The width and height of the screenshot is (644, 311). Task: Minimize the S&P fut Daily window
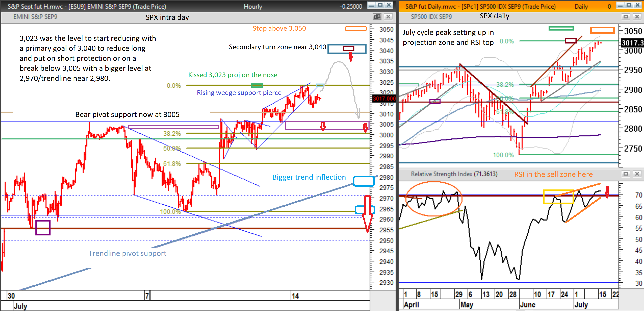click(620, 5)
